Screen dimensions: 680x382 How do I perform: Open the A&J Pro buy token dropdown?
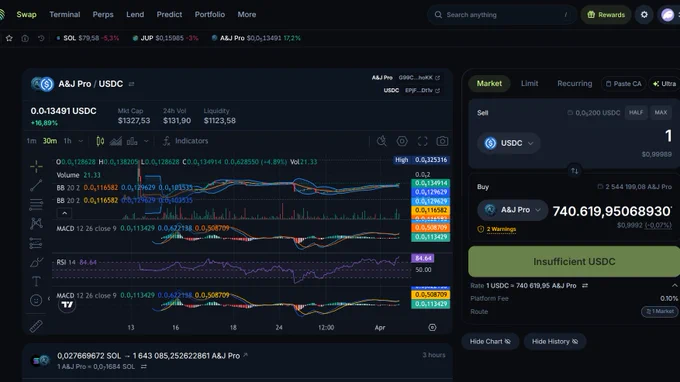(x=513, y=210)
